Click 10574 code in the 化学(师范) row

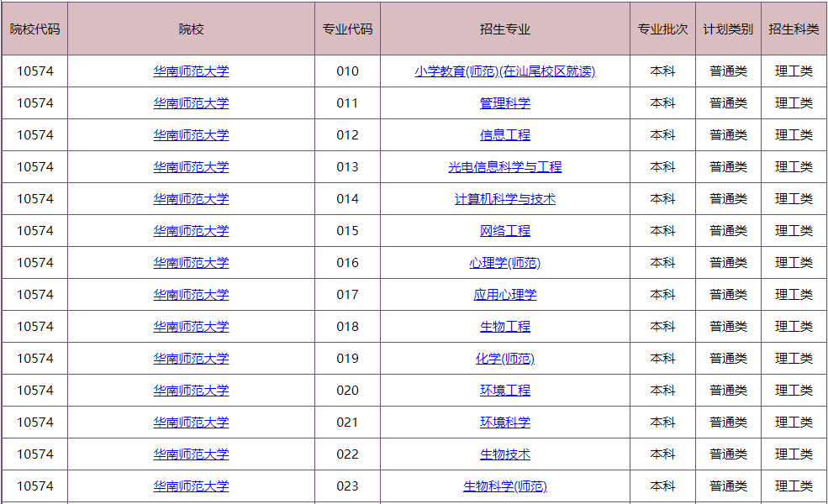tap(34, 359)
